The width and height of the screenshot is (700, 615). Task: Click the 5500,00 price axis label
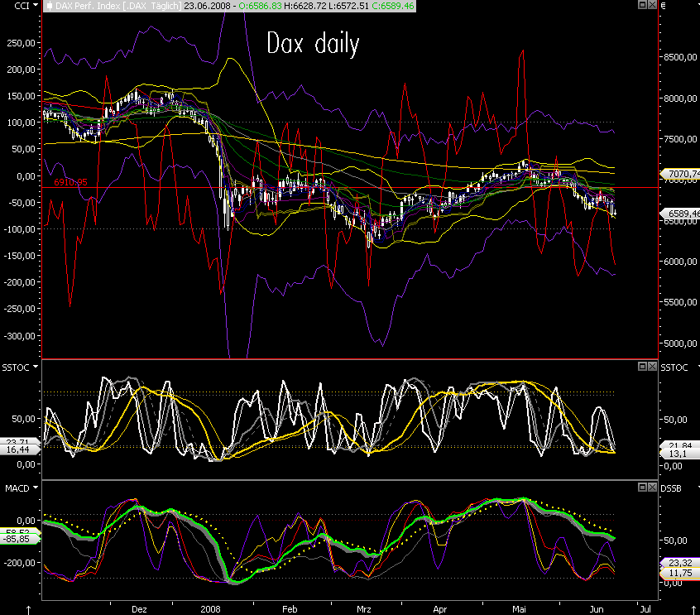[x=680, y=302]
